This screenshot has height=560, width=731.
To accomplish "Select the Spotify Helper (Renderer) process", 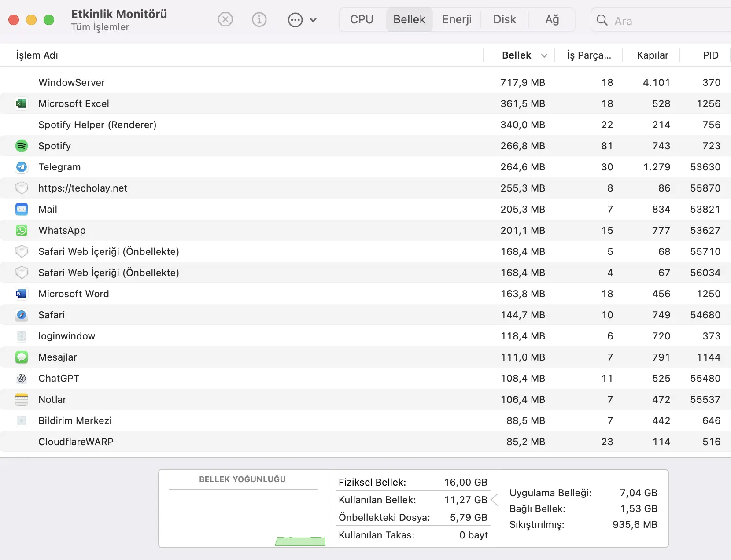I will (x=97, y=125).
